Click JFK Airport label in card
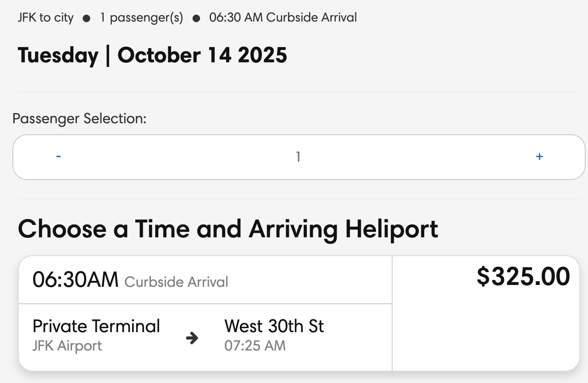 click(x=67, y=345)
